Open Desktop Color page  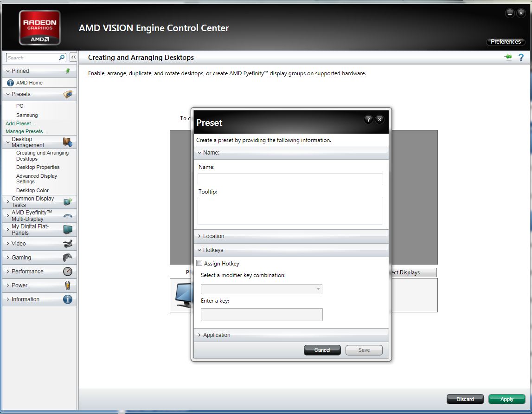32,190
